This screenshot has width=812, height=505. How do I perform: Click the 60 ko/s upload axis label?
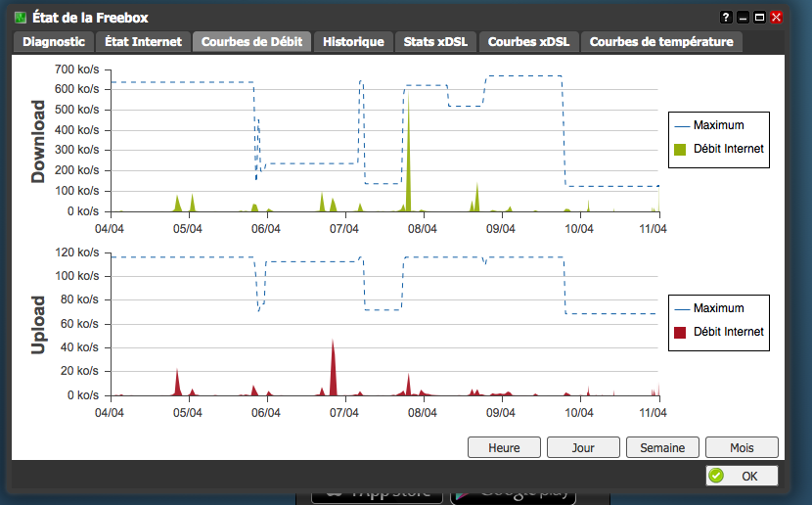(x=79, y=324)
